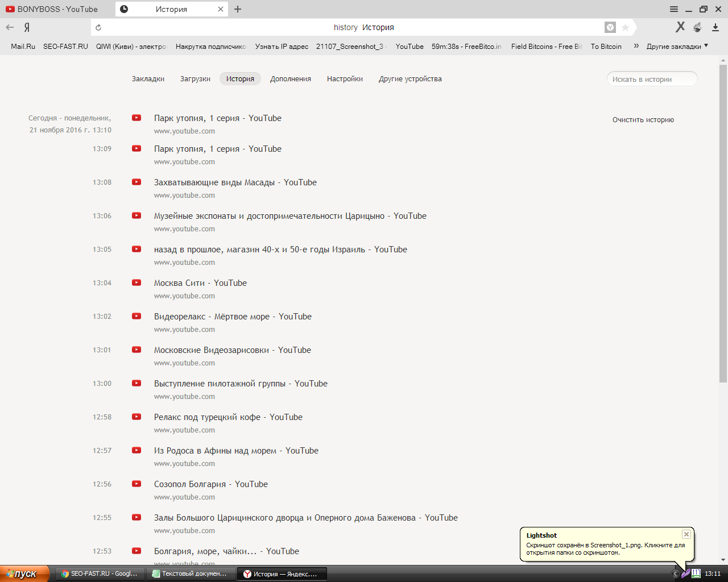Click the YouTube icon beside 'Московские Видеозарисовки'
The height and width of the screenshot is (582, 728).
[x=136, y=350]
